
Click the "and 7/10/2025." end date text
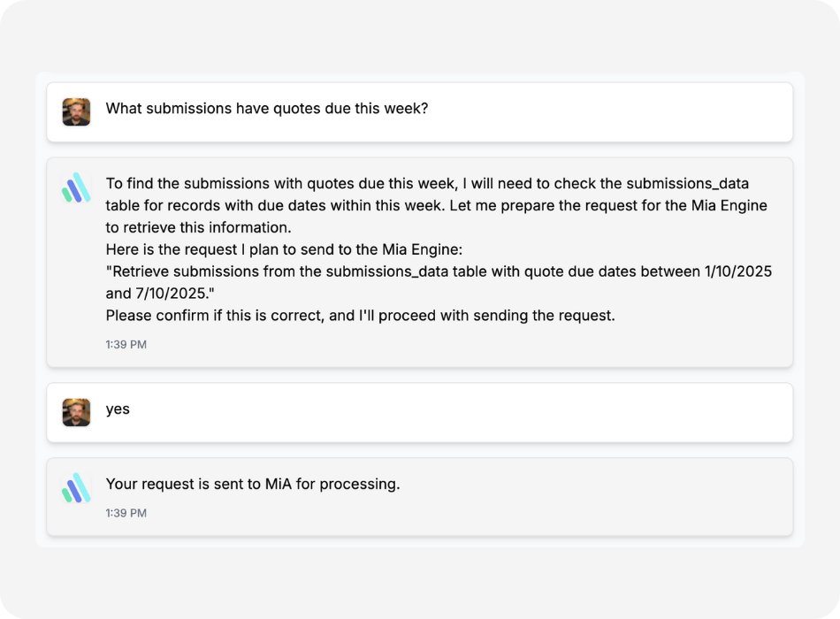pos(160,294)
